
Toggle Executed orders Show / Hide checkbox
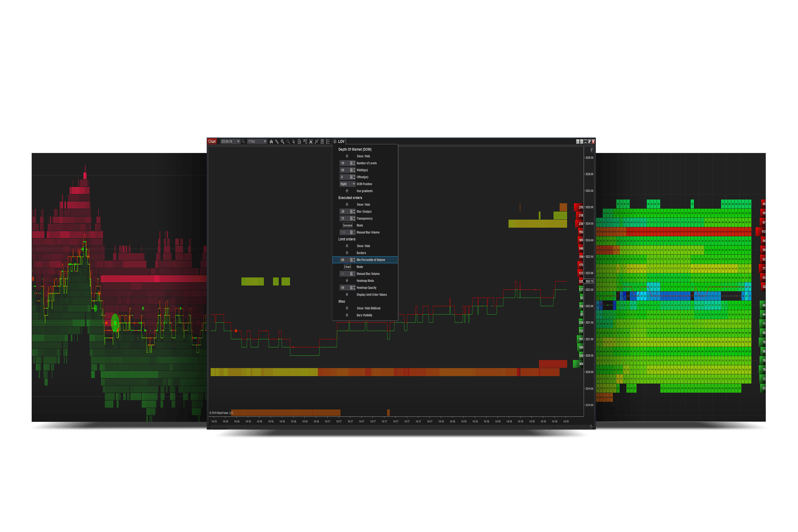coord(347,204)
